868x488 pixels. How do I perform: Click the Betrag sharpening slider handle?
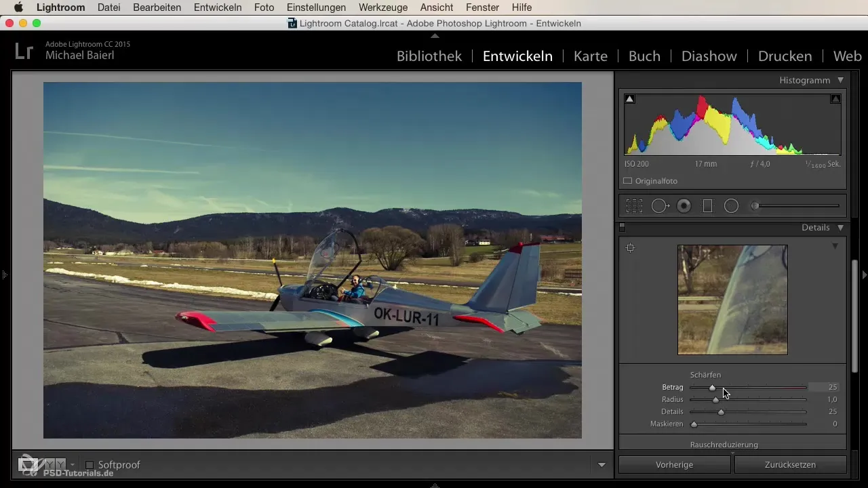coord(712,388)
